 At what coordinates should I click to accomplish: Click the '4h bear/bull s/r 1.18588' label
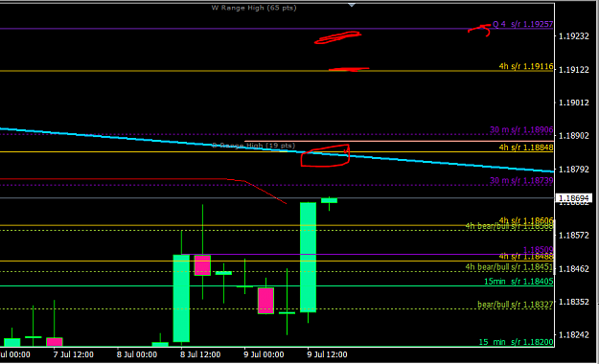pyautogui.click(x=509, y=226)
